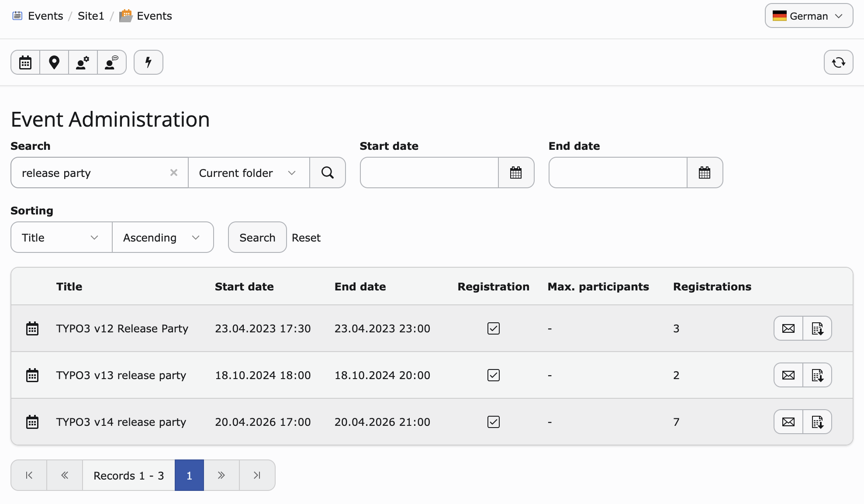This screenshot has width=864, height=504.
Task: Click end date '23.04.2023 23:00'
Action: click(382, 328)
